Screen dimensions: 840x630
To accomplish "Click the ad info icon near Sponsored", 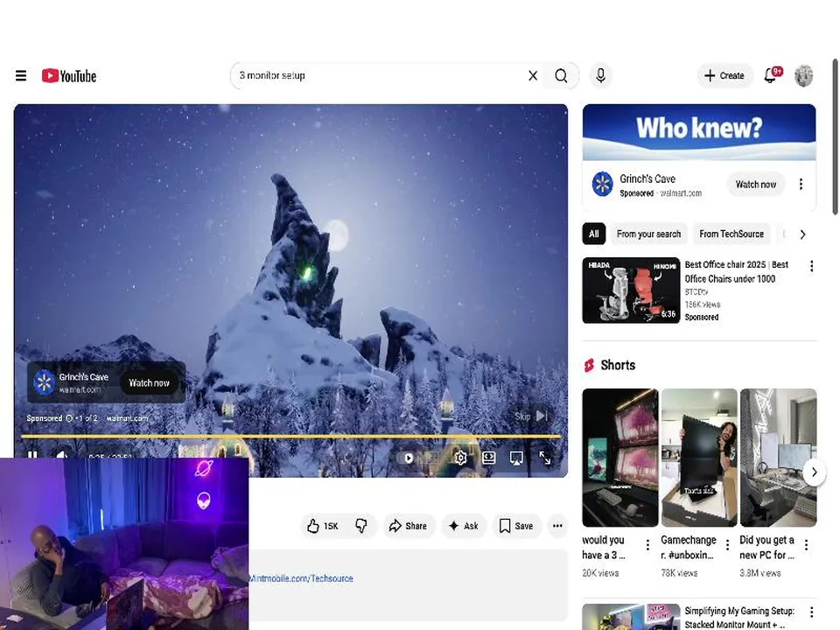I will 69,418.
